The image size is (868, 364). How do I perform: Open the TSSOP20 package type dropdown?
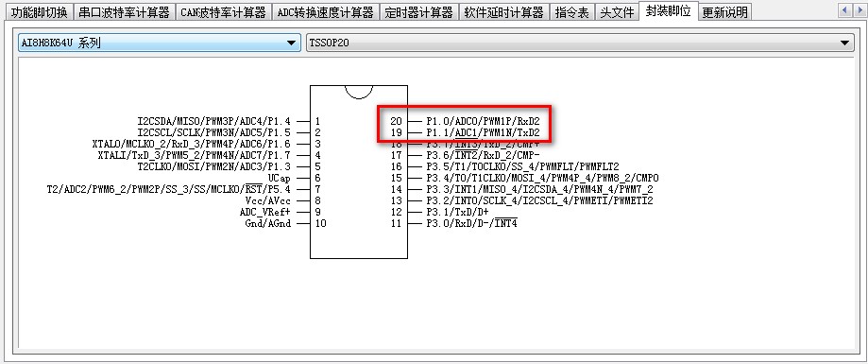pyautogui.click(x=580, y=43)
